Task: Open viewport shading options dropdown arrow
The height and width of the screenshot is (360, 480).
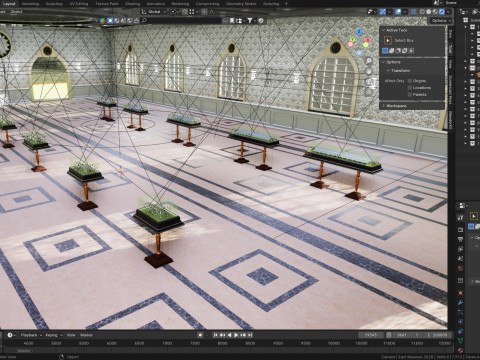Action: pos(448,12)
